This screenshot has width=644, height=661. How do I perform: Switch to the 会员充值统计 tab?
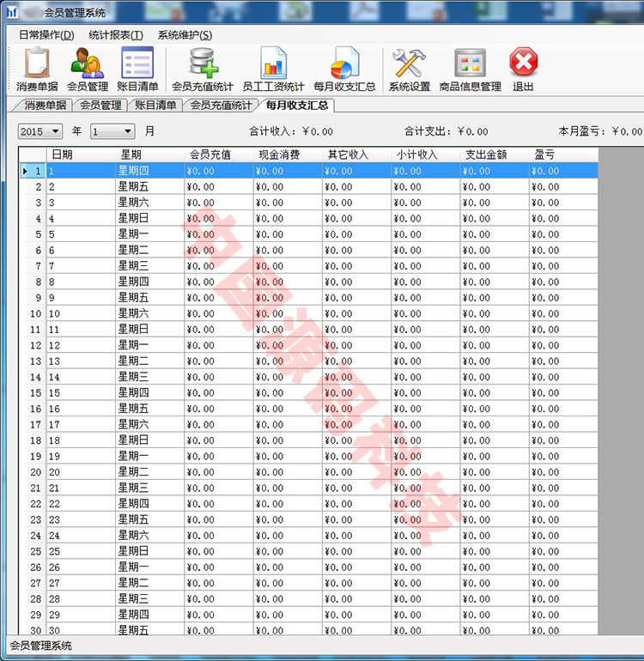pyautogui.click(x=221, y=105)
